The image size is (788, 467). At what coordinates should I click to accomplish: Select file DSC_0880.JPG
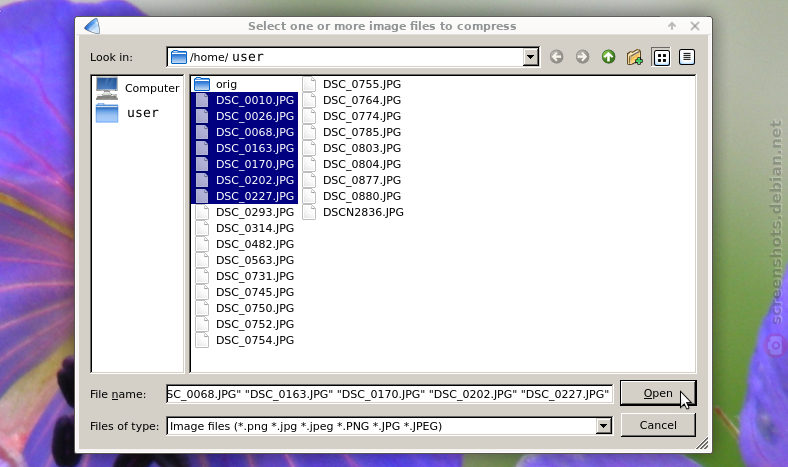point(352,196)
